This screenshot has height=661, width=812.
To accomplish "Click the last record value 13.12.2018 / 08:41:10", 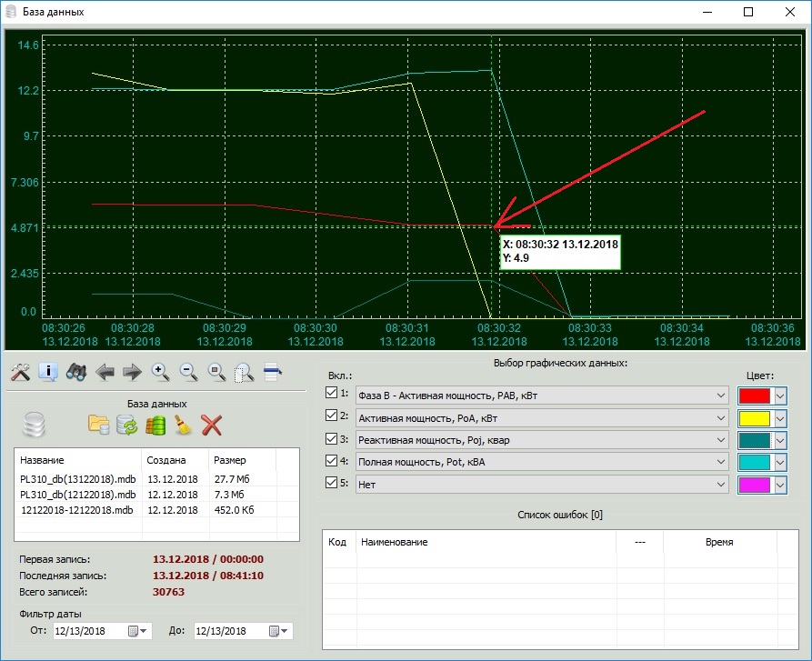I will tap(208, 576).
